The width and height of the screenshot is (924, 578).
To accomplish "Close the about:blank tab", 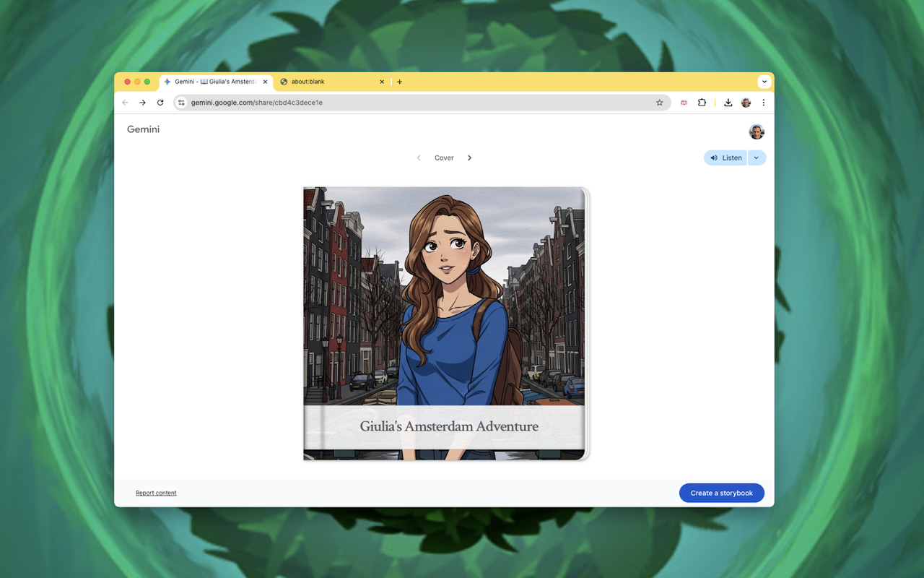I will tap(382, 82).
